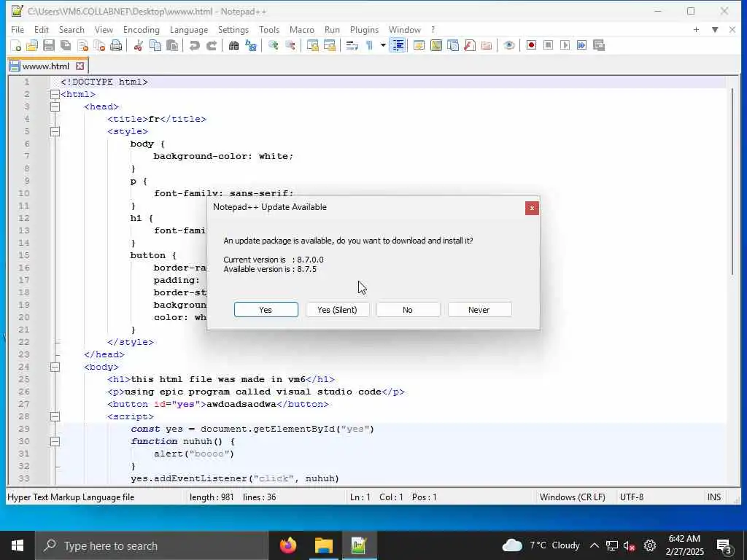Open the Windows Start menu
Viewport: 747px width, 560px height.
[18, 545]
